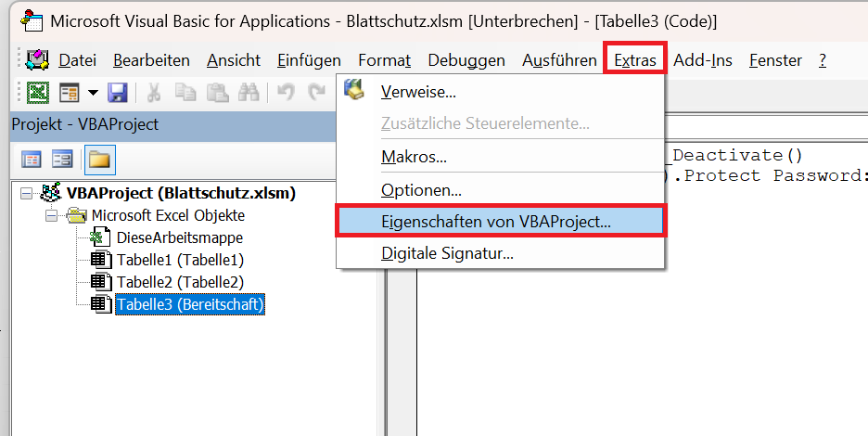This screenshot has height=436, width=868.
Task: Select VBAProject (Blattschutz.xlsm) in tree
Action: click(x=181, y=193)
